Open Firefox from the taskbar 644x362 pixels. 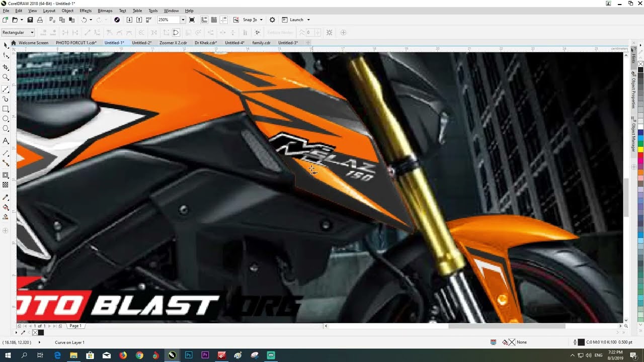click(123, 355)
